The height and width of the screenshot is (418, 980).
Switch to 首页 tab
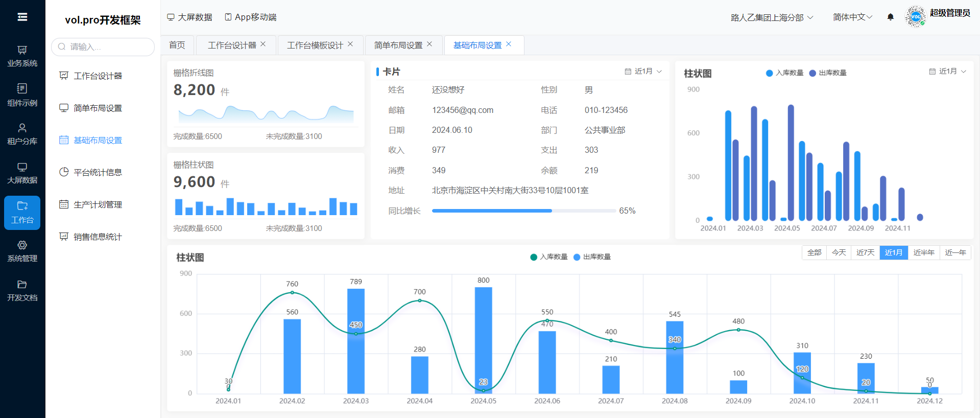click(x=177, y=45)
